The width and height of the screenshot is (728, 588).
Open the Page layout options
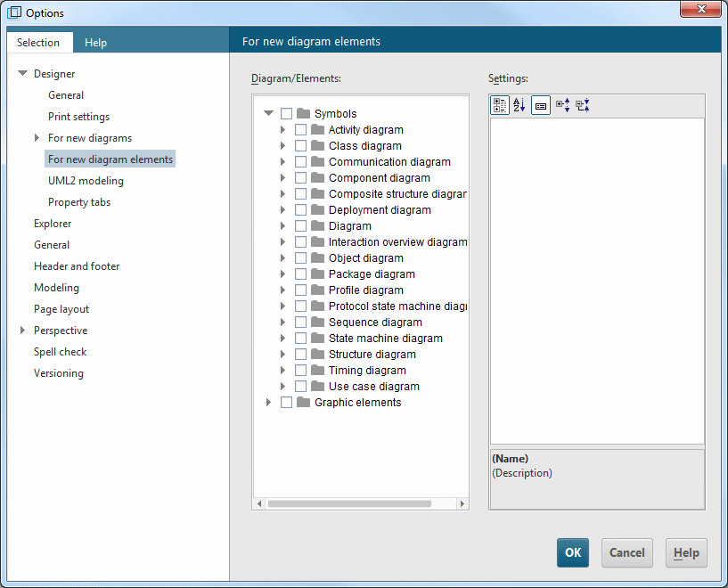point(61,308)
